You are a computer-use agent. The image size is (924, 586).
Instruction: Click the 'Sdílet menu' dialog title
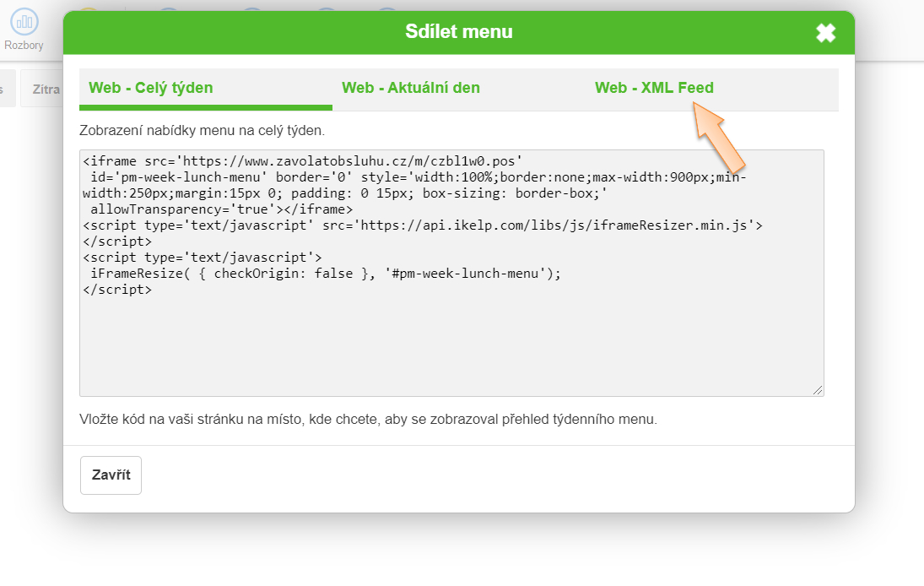[x=459, y=32]
